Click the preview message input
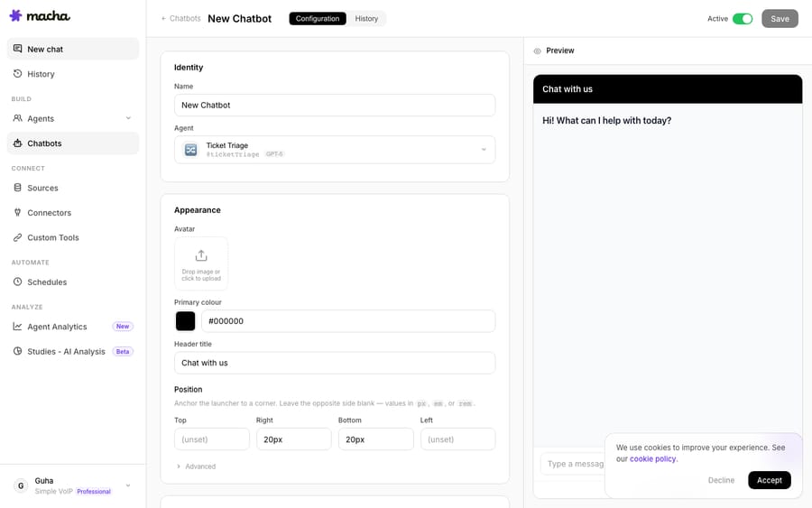This screenshot has width=812, height=508. click(x=573, y=464)
